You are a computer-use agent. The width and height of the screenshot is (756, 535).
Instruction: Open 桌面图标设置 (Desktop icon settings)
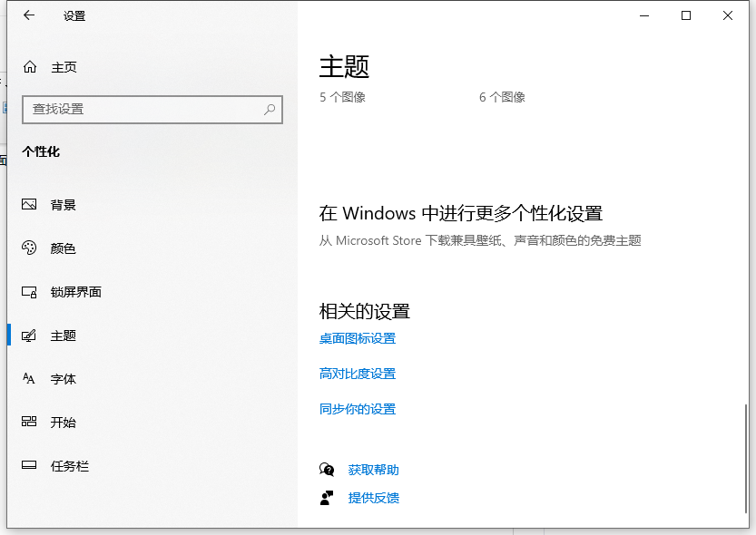click(x=356, y=338)
